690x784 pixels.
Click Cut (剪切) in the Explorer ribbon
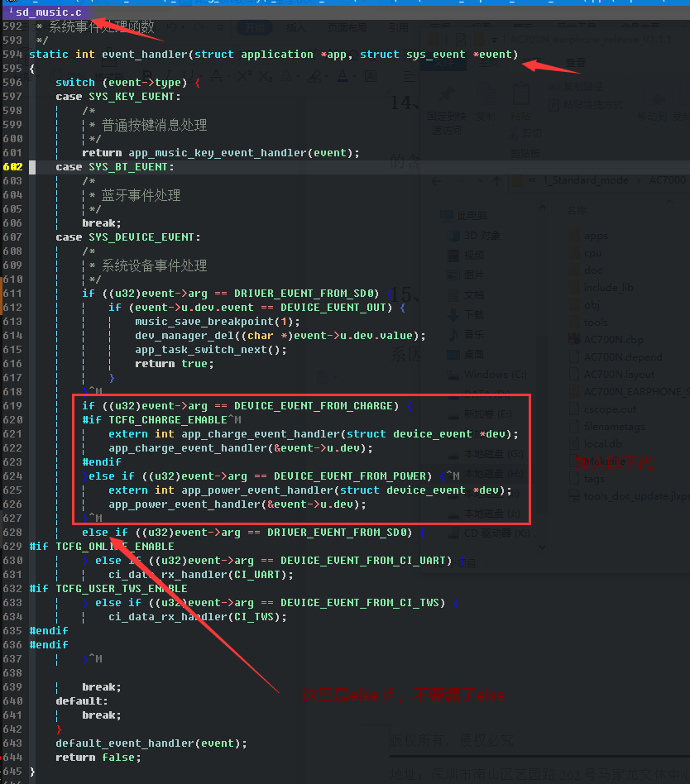(x=525, y=133)
